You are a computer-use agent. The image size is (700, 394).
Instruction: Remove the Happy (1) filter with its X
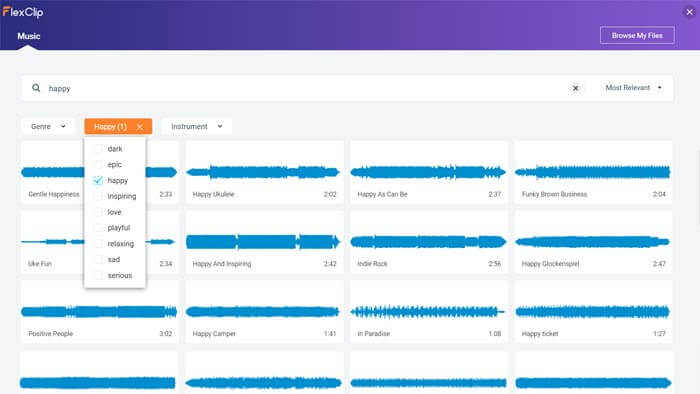[140, 127]
